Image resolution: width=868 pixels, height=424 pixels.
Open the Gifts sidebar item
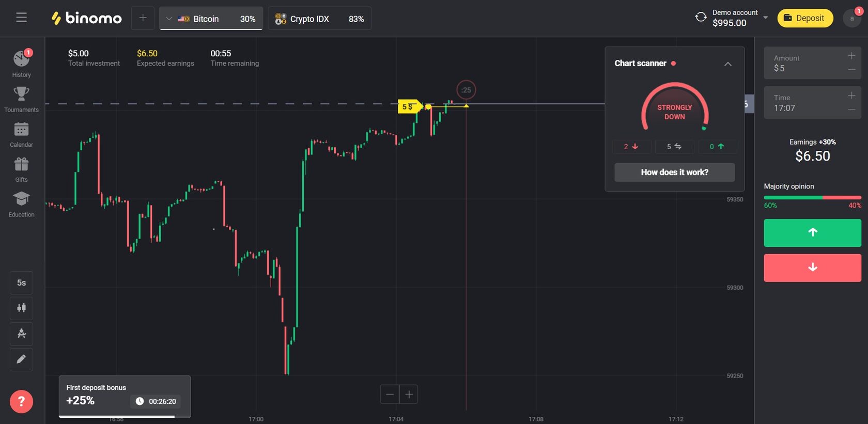pyautogui.click(x=21, y=169)
